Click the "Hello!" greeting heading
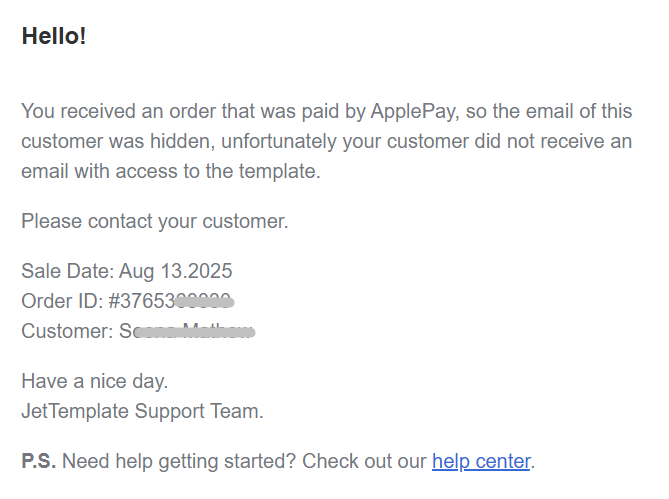 [54, 36]
